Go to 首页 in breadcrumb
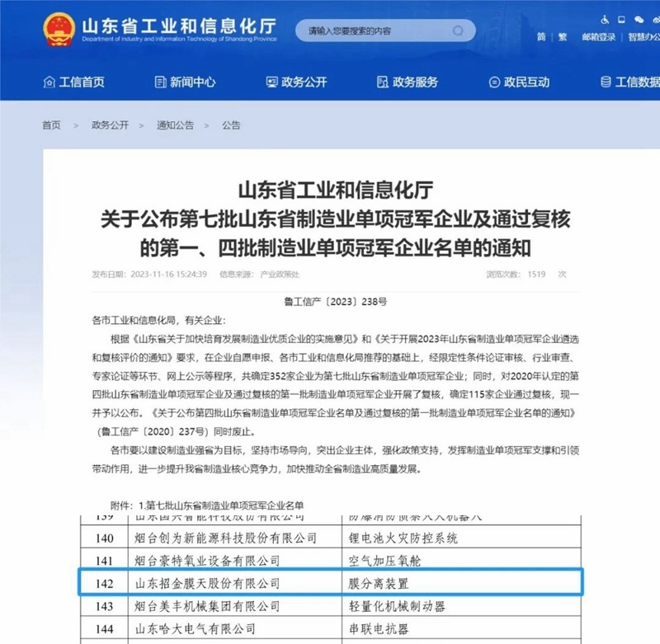Screen dimensions: 660x644 [51, 125]
